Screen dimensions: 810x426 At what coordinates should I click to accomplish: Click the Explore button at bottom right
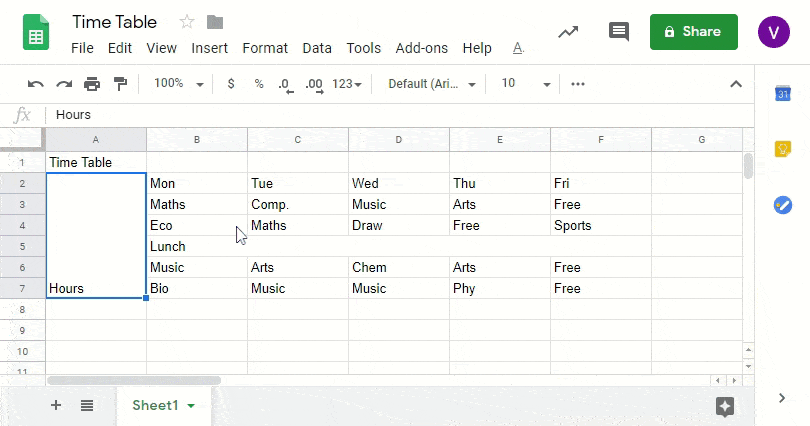click(x=725, y=405)
